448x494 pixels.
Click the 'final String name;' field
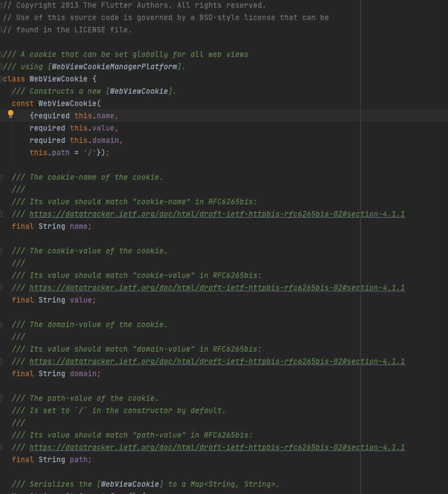click(52, 227)
